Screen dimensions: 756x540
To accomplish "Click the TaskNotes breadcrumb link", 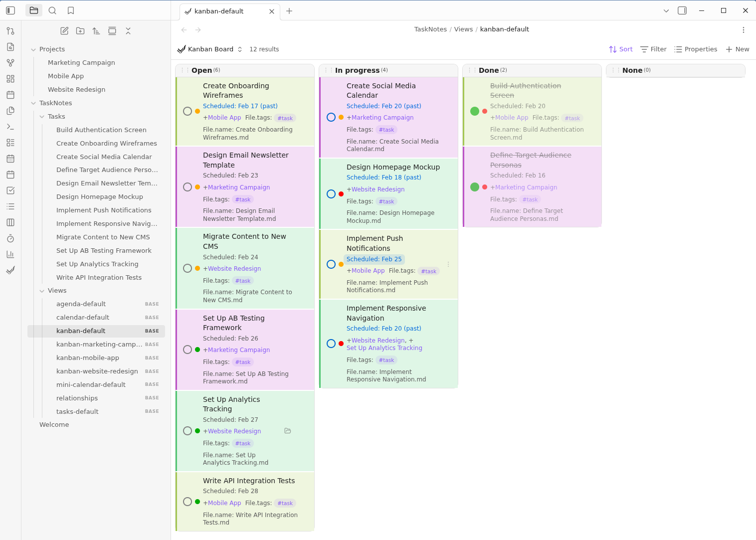I will point(430,29).
